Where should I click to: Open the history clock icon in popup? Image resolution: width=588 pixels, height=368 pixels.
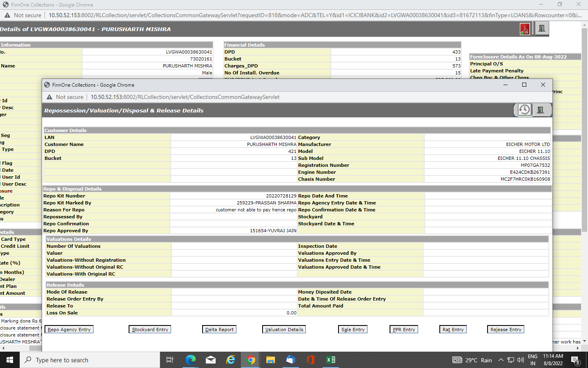[x=524, y=110]
